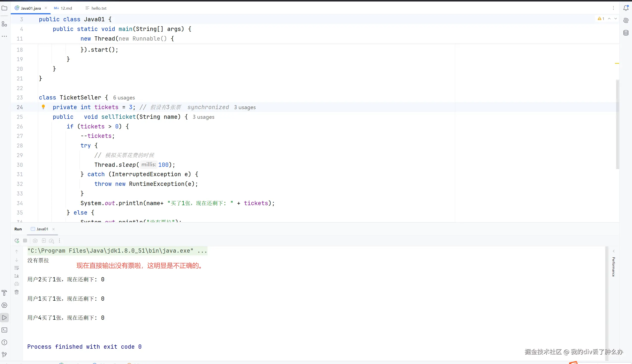Click the Rerun Java01 icon
Screen dimensions: 632x364
(x=17, y=241)
